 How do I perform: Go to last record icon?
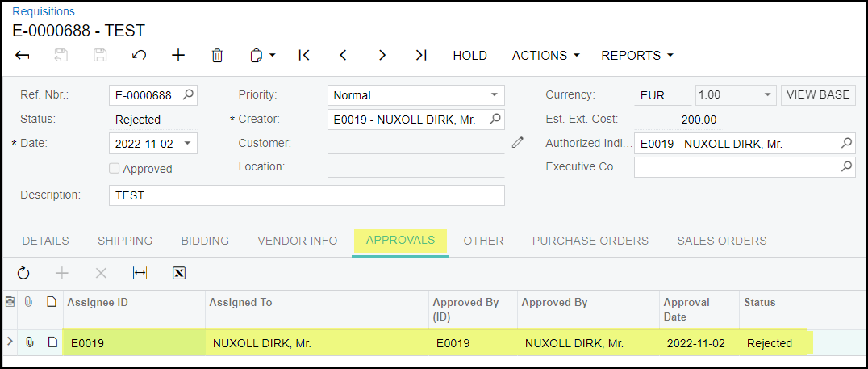(420, 56)
